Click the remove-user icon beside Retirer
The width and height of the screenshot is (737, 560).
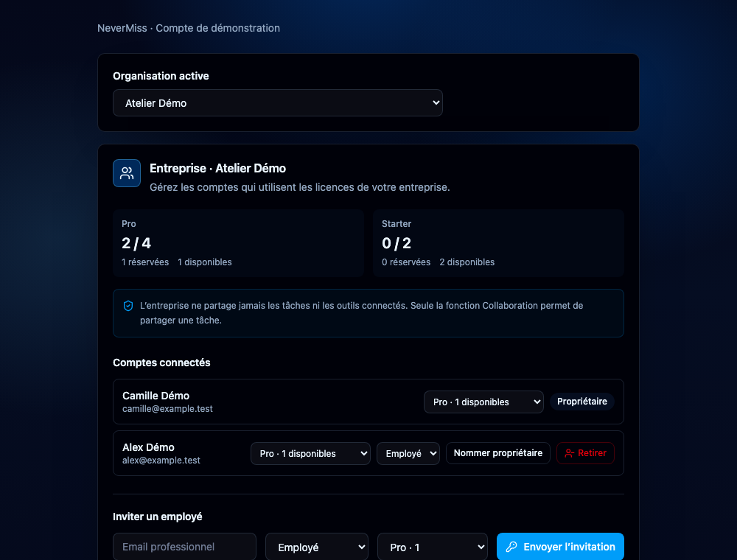tap(569, 453)
